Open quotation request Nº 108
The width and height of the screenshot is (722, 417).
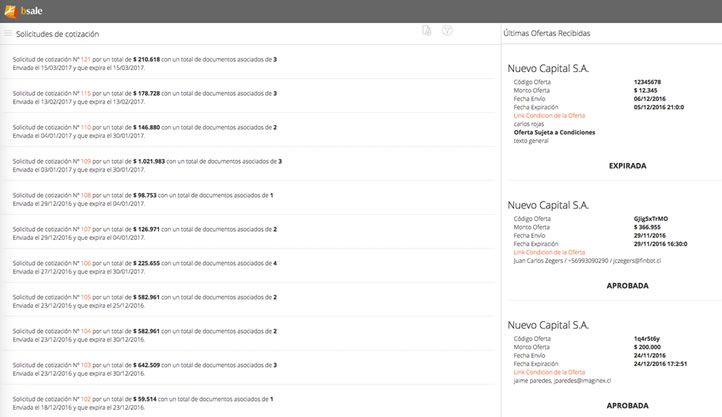86,195
